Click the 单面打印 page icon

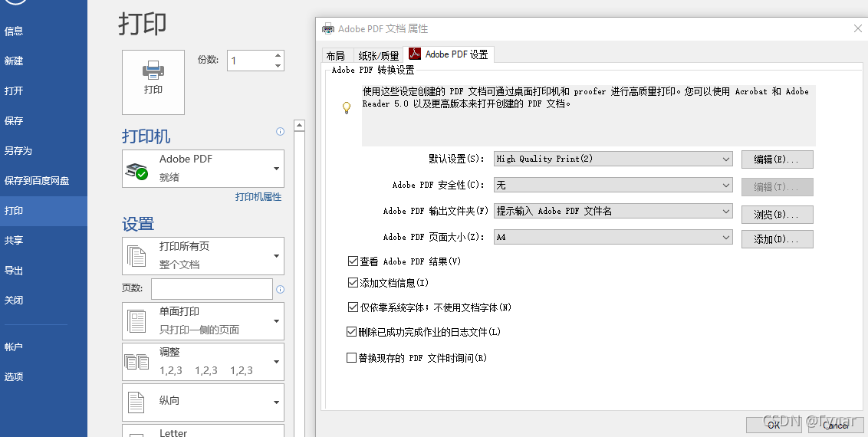[136, 321]
